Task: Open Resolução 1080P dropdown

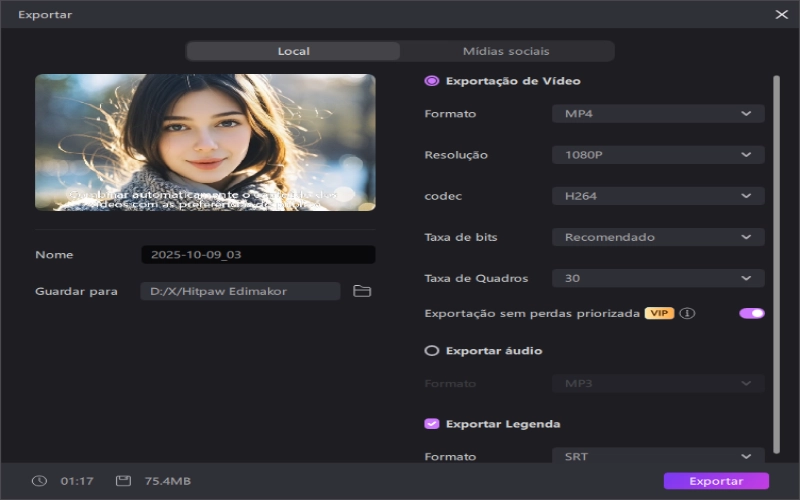Action: (x=658, y=155)
